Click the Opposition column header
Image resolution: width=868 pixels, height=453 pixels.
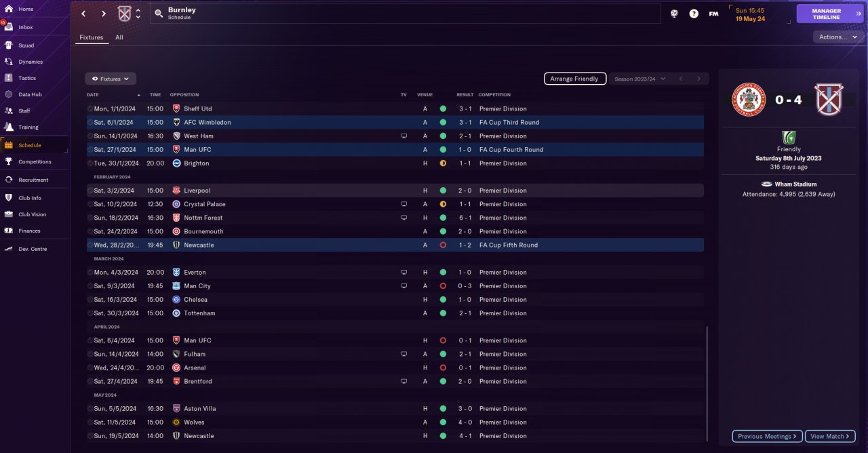point(184,95)
